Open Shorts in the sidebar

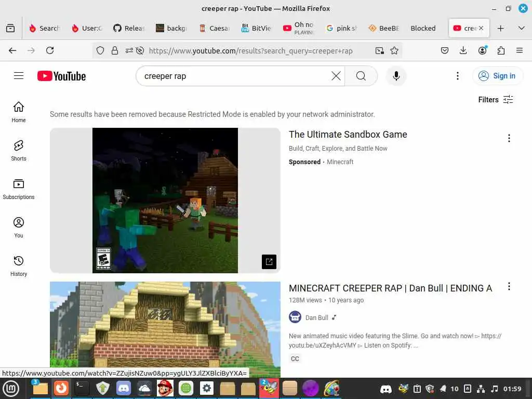[x=19, y=151]
